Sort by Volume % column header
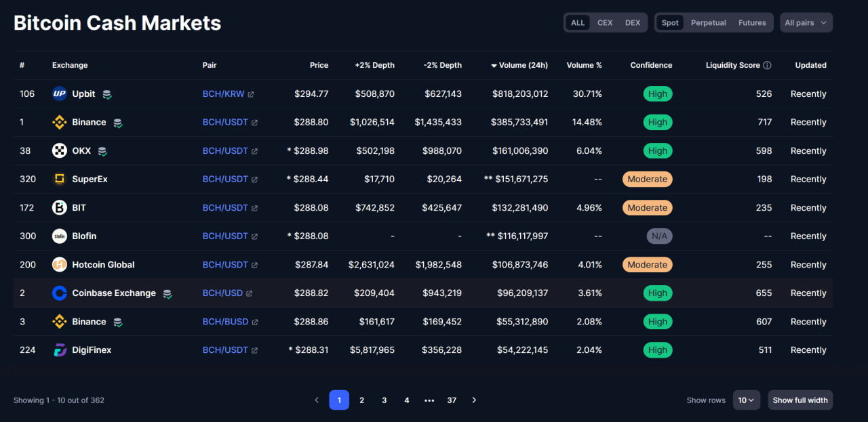Screen dimensions: 868x422 584,66
